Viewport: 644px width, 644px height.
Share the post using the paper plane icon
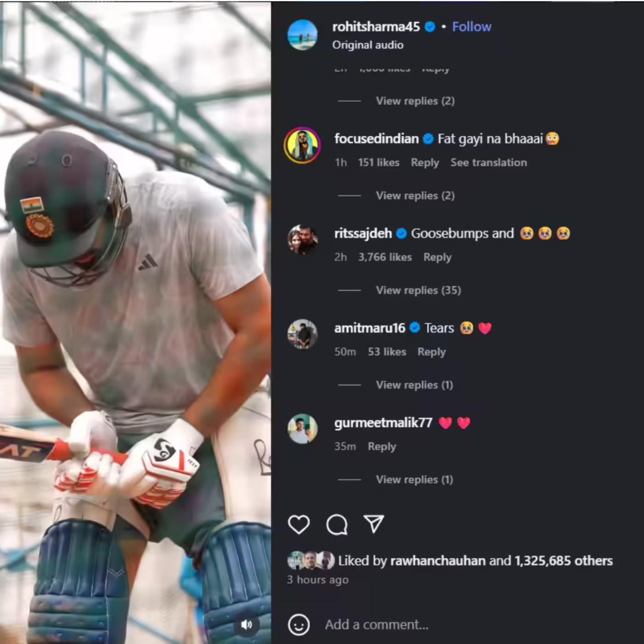[x=374, y=524]
